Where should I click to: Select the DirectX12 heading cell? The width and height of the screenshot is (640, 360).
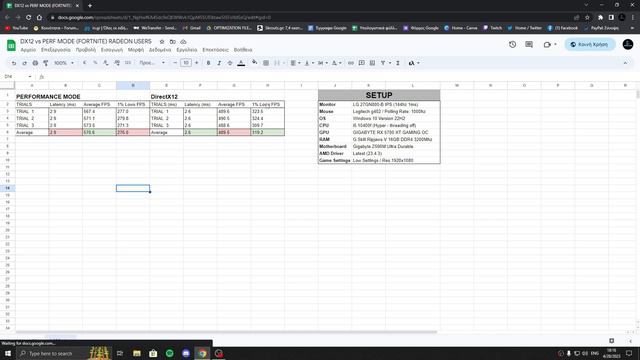164,97
